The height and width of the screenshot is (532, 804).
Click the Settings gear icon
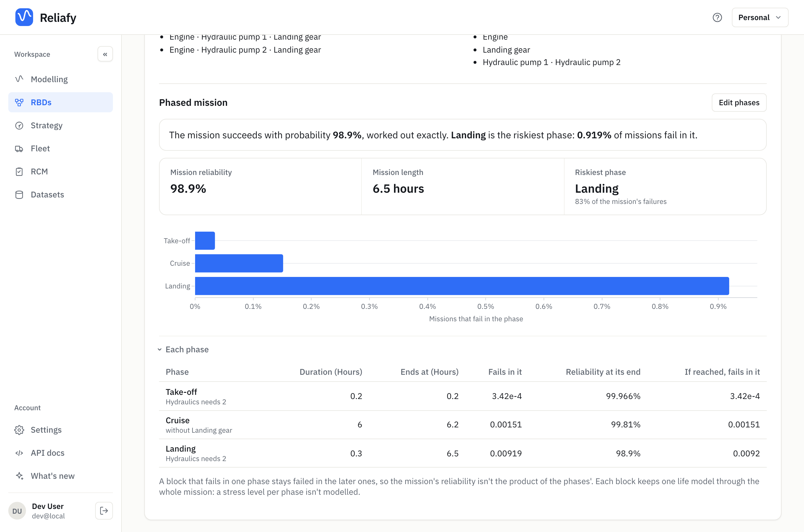(19, 430)
